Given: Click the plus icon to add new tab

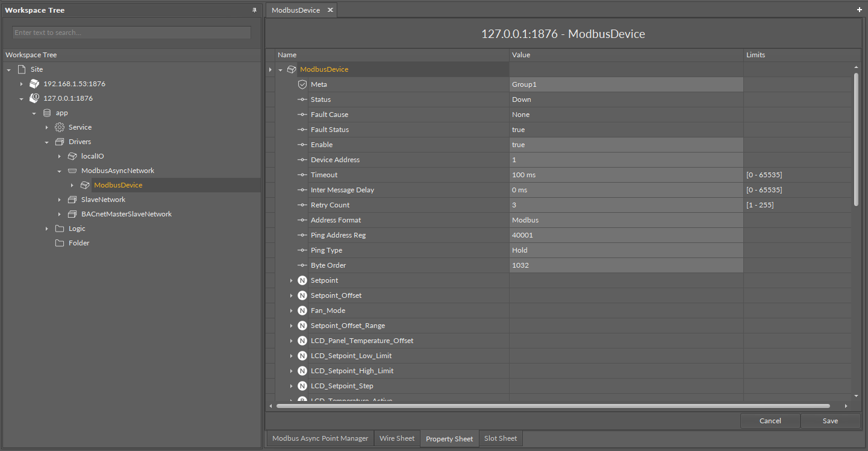Looking at the screenshot, I should [860, 10].
